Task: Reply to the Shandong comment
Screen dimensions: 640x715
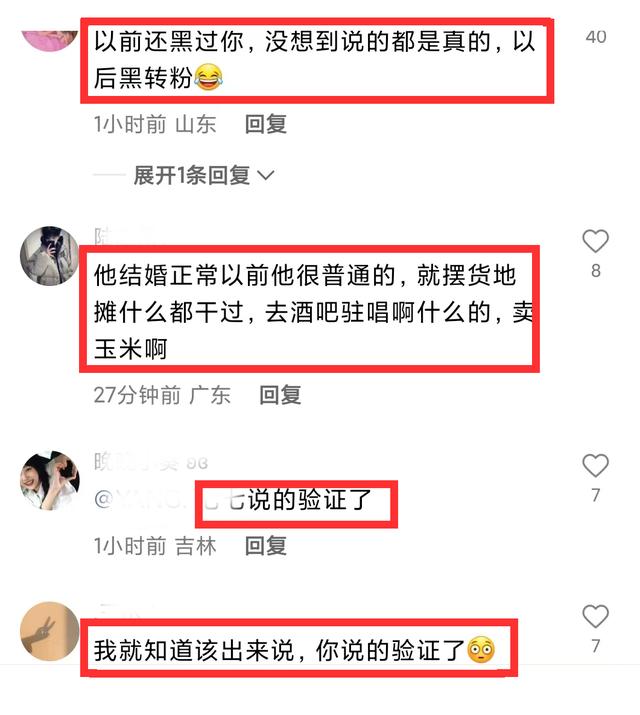Action: 266,124
